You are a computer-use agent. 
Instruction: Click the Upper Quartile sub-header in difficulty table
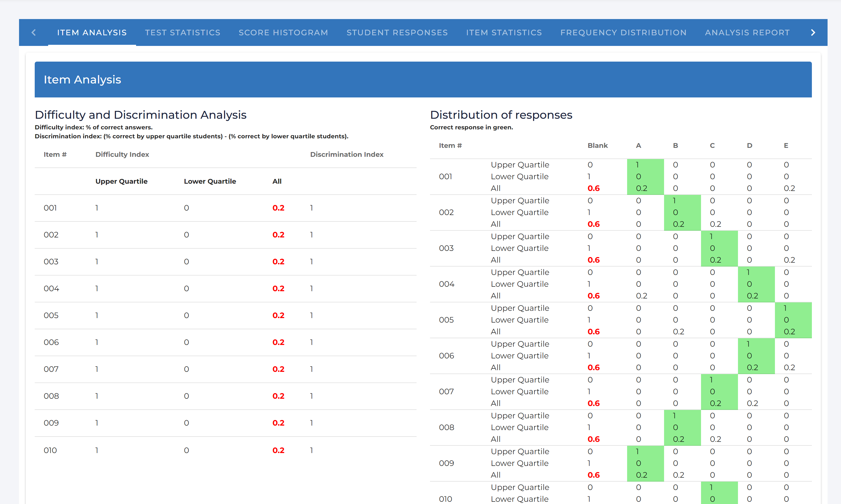122,181
